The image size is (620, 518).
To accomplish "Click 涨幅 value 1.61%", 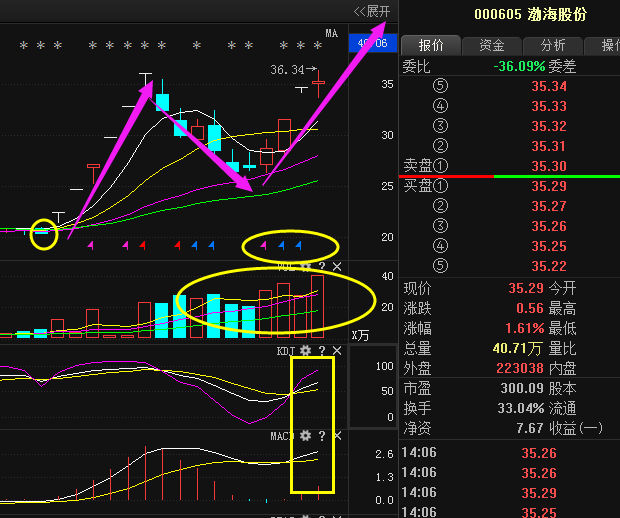I will [x=525, y=328].
